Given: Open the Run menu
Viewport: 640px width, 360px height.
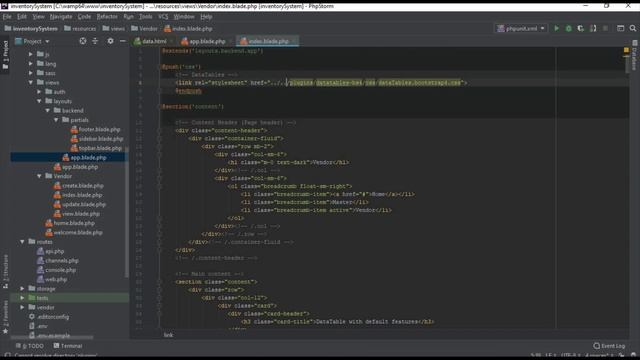Looking at the screenshot, I should 128,17.
